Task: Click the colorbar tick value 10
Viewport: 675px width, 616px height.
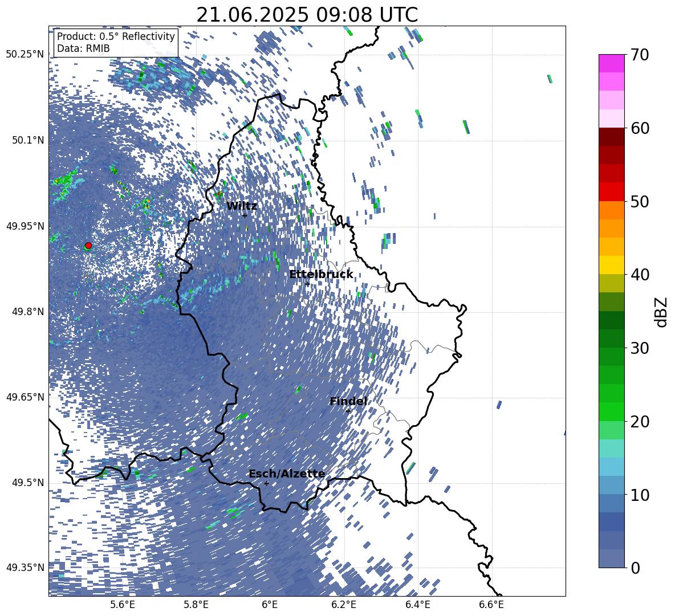Action: click(x=640, y=495)
